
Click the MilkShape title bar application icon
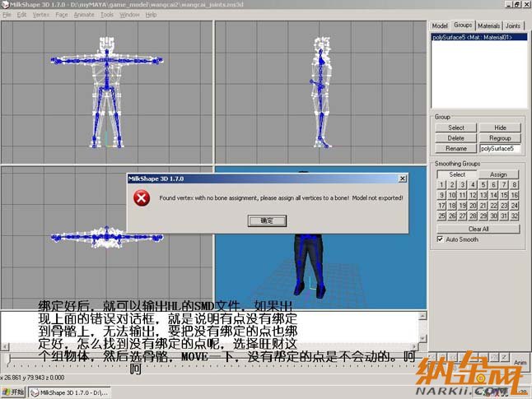(5, 4)
